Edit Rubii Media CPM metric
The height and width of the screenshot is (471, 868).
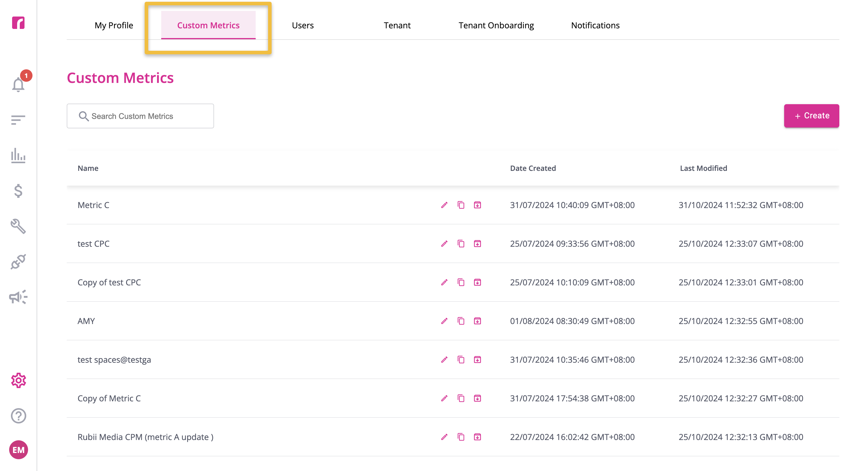click(444, 437)
